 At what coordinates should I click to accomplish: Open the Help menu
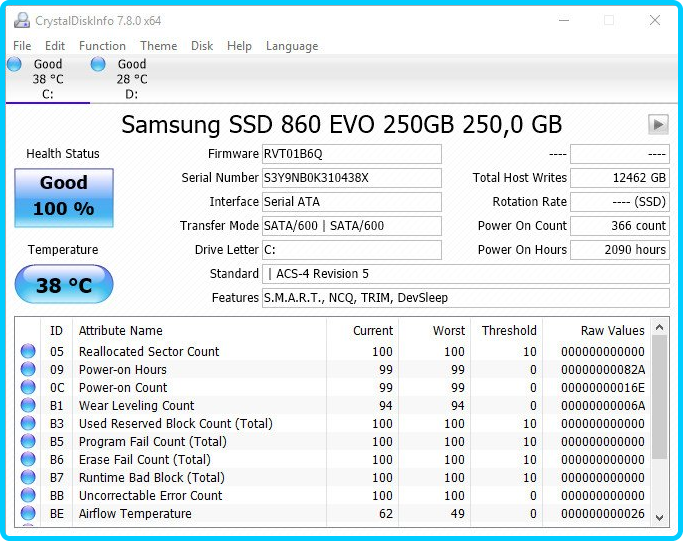point(239,46)
